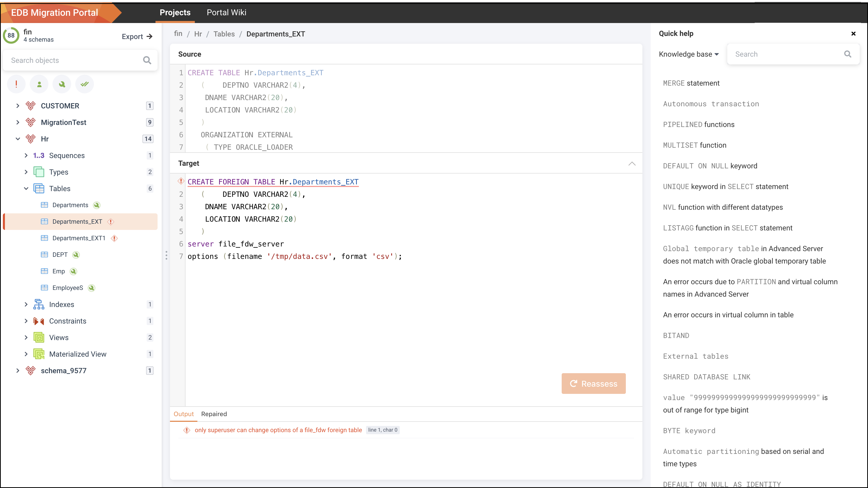This screenshot has width=868, height=488.
Task: Expand the MigrationTest schema node
Action: click(x=18, y=122)
